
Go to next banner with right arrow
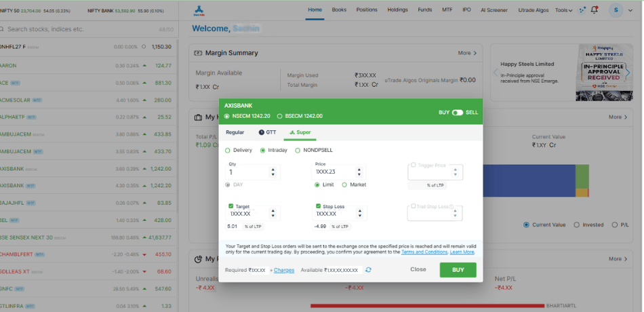tap(628, 73)
